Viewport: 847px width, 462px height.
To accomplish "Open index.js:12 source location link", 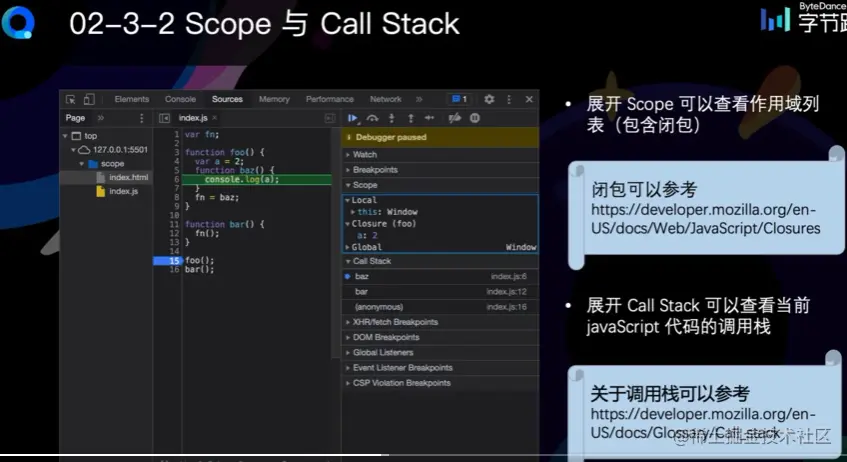I will (x=506, y=292).
